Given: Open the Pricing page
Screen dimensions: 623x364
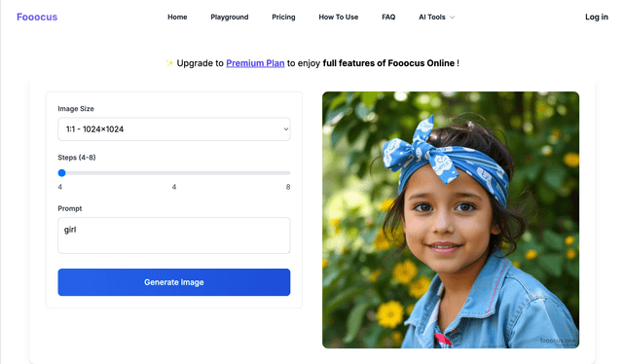Looking at the screenshot, I should point(283,18).
